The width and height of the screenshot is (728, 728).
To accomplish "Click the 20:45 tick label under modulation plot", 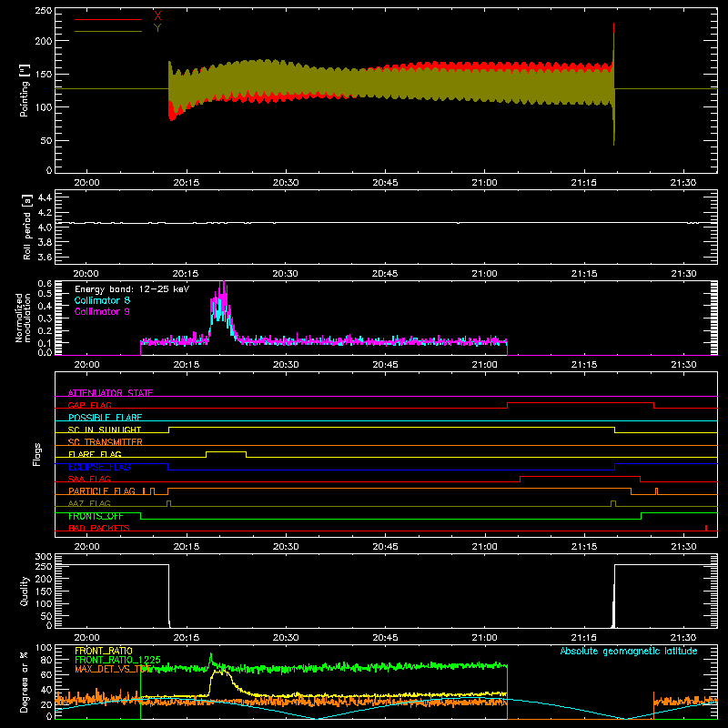I will point(385,365).
